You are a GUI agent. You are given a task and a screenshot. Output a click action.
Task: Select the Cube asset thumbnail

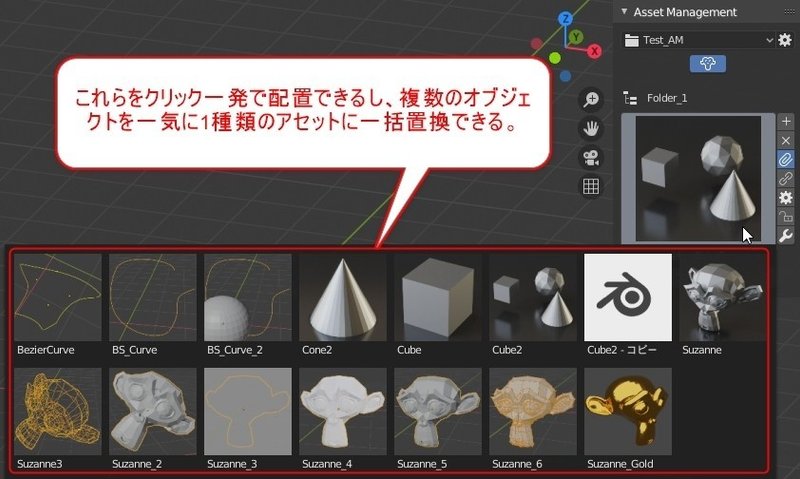(438, 297)
